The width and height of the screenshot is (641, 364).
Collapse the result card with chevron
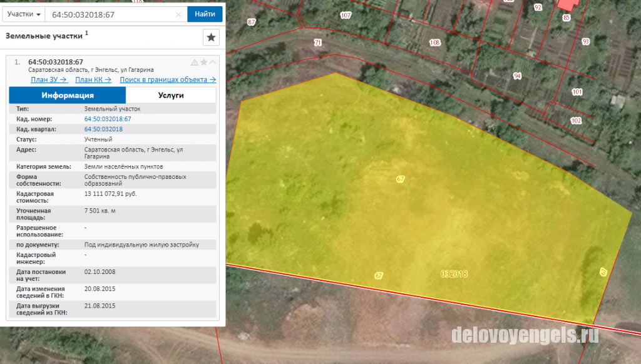213,63
